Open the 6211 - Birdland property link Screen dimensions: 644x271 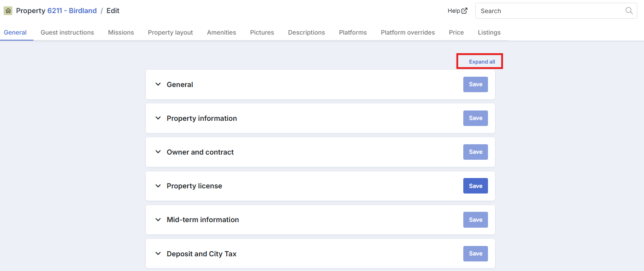pos(72,11)
